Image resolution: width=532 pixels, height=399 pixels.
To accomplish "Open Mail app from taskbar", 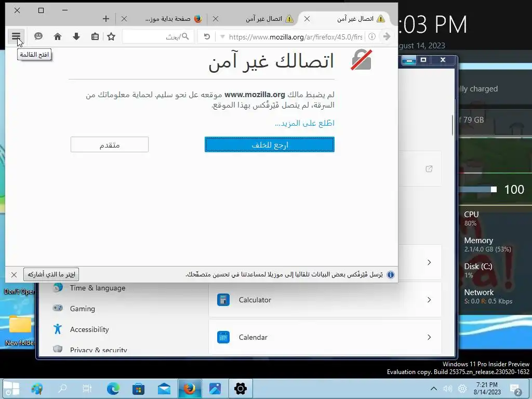I will point(164,388).
